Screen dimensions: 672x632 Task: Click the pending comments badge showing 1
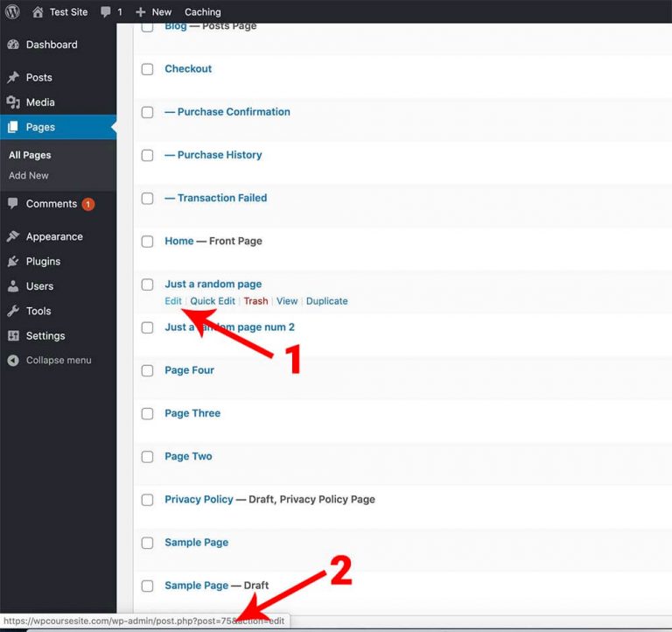click(88, 204)
